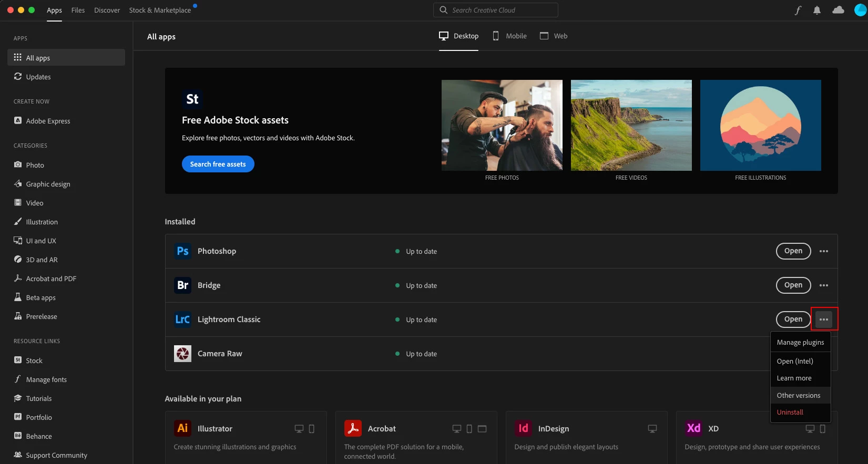Click the Adobe Stock St logo
The image size is (868, 464).
tap(192, 99)
